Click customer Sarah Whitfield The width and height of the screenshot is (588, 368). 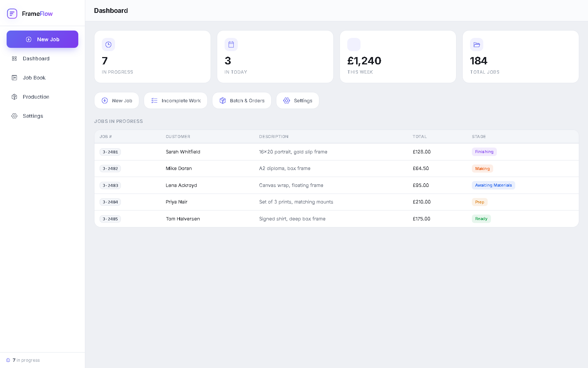pyautogui.click(x=183, y=152)
